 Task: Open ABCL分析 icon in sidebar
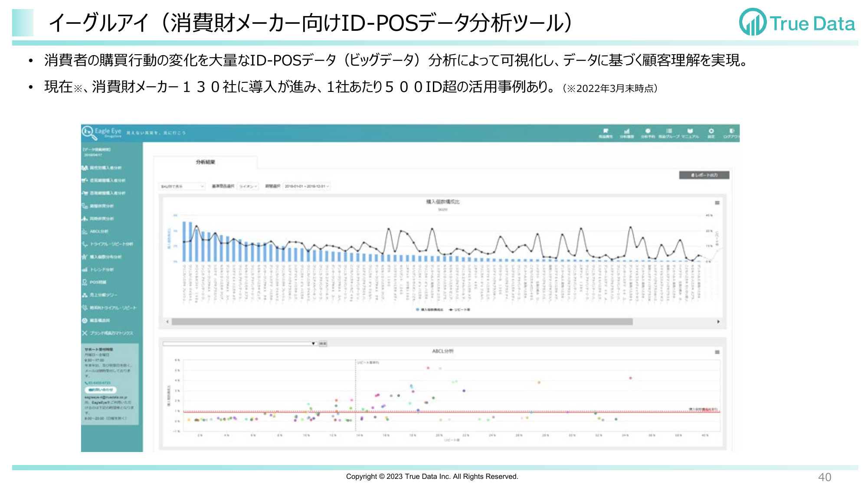point(85,232)
